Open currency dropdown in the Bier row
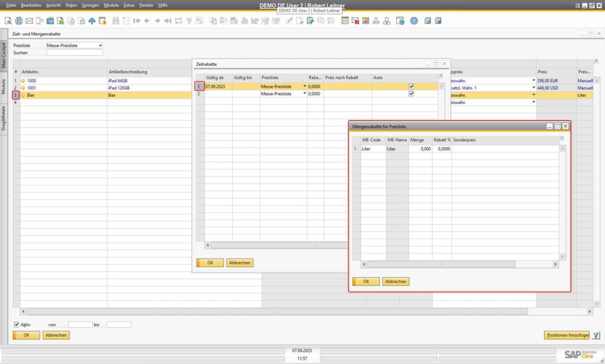This screenshot has width=605, height=364. [x=534, y=95]
